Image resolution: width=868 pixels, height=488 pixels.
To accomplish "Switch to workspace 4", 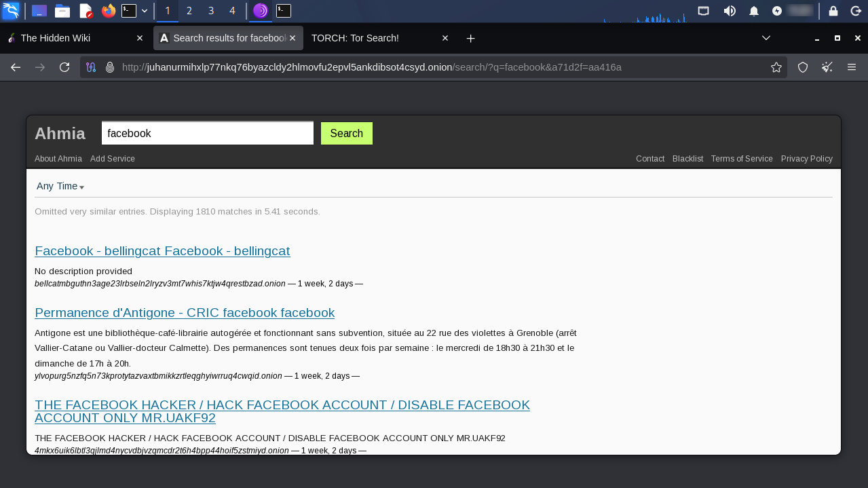I will 233,11.
